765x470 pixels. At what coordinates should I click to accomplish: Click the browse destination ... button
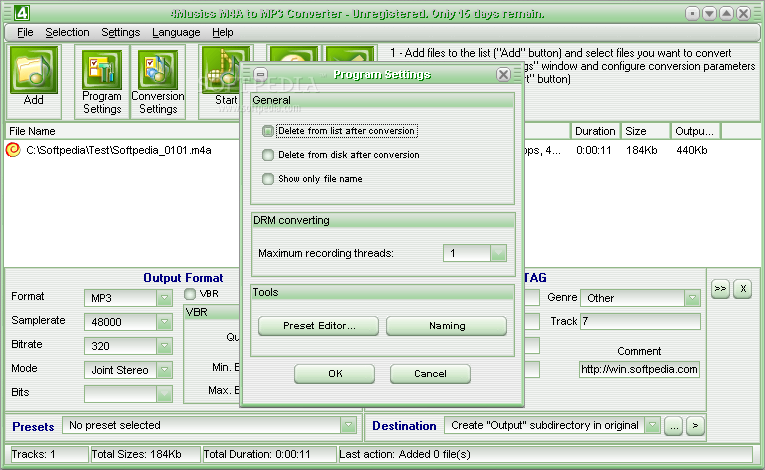coord(673,426)
